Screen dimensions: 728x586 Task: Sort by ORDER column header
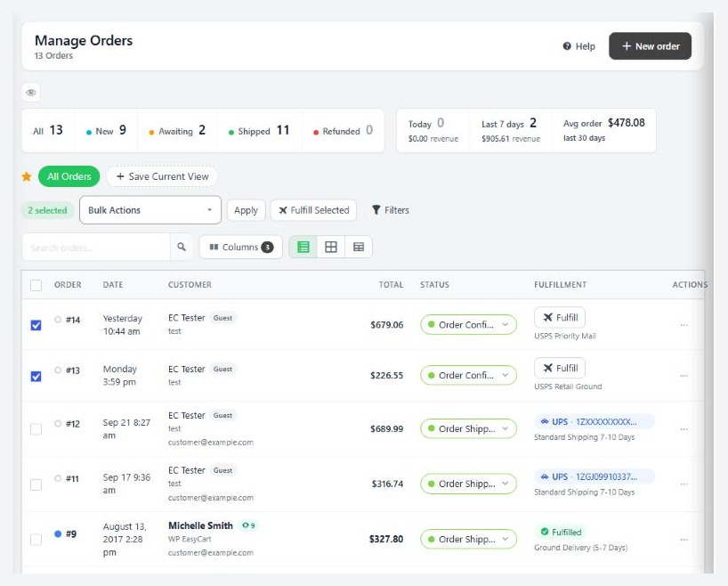[68, 284]
